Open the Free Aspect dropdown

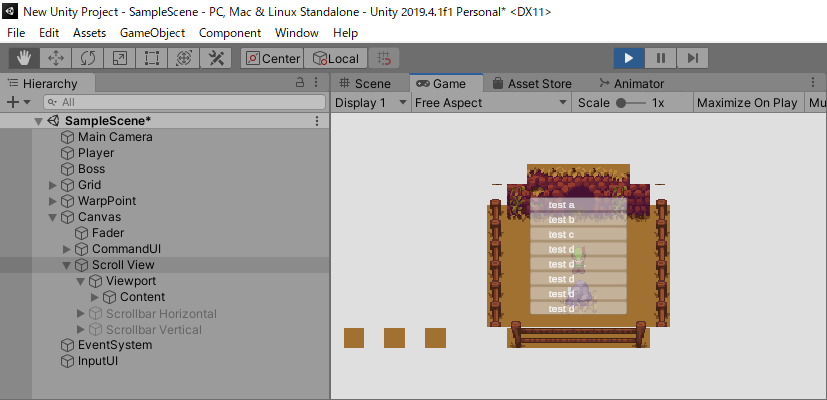[x=491, y=103]
